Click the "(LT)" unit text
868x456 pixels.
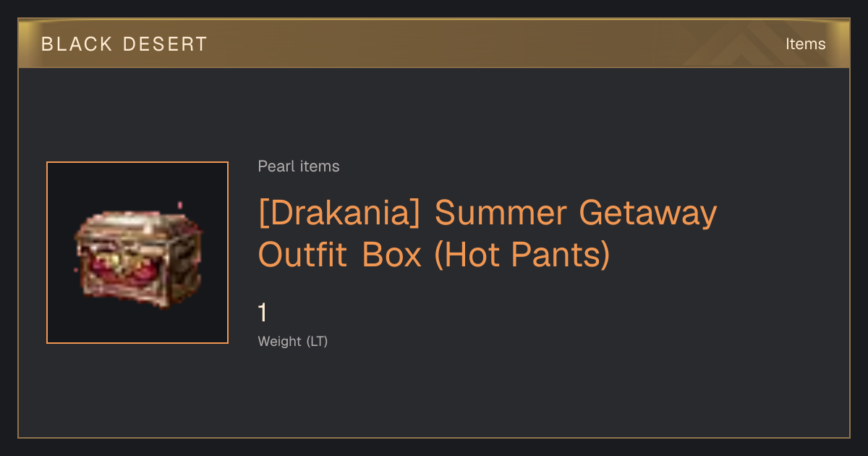(318, 341)
